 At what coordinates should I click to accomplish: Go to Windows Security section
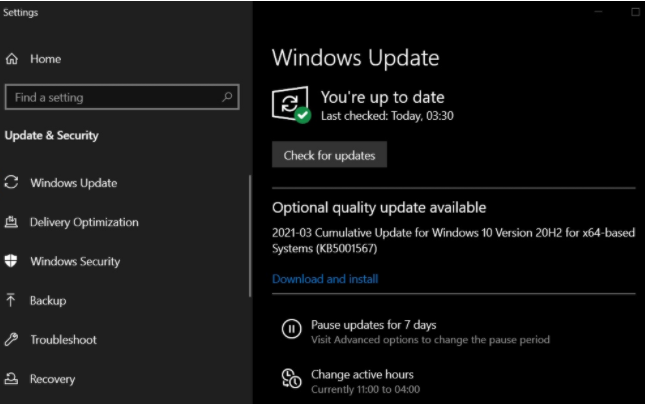(75, 261)
